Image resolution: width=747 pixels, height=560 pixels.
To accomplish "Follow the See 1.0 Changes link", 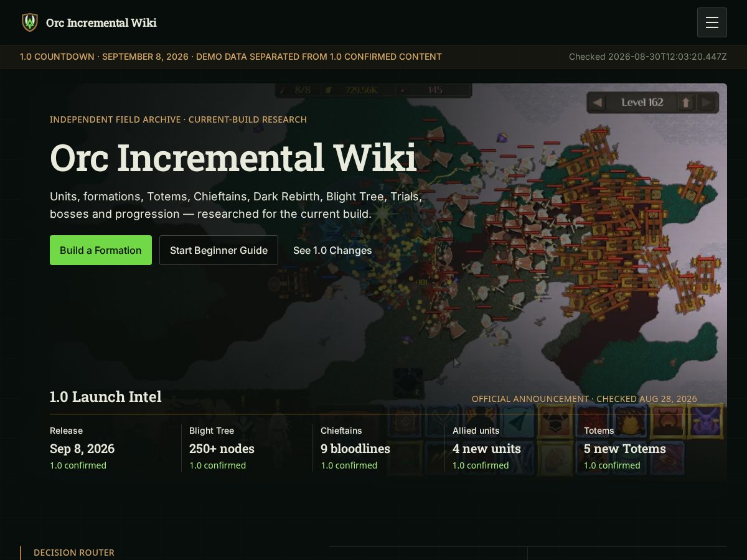I will click(332, 250).
